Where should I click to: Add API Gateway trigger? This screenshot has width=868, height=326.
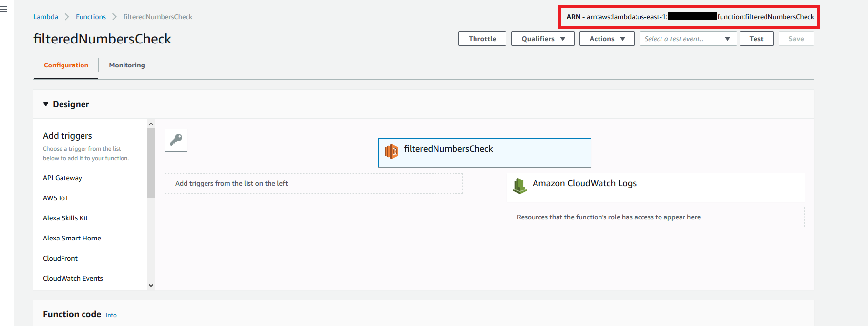62,178
